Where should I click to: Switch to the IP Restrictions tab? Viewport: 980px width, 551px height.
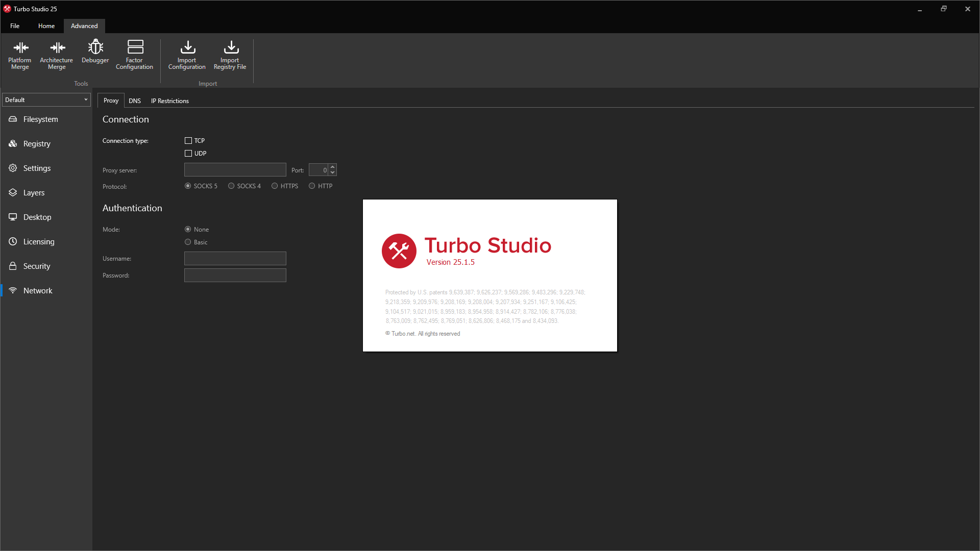coord(170,101)
